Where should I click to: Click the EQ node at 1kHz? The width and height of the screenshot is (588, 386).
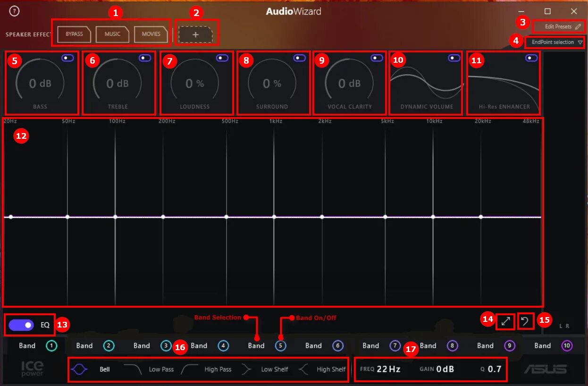pos(274,217)
